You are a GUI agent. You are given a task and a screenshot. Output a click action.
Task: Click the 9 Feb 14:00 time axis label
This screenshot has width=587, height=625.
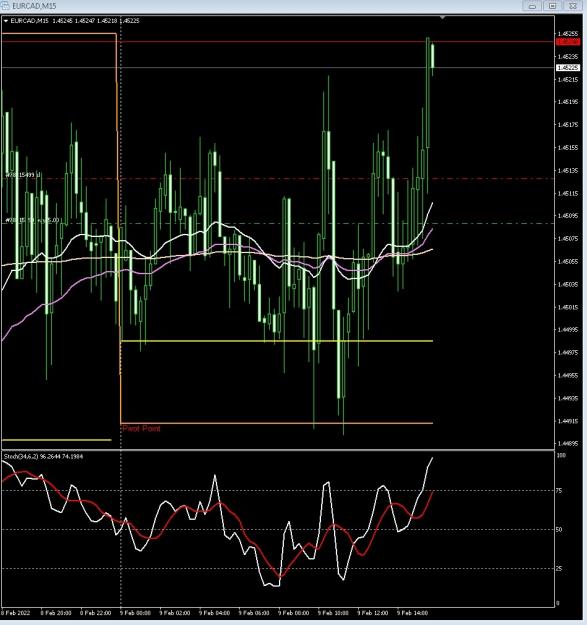412,613
